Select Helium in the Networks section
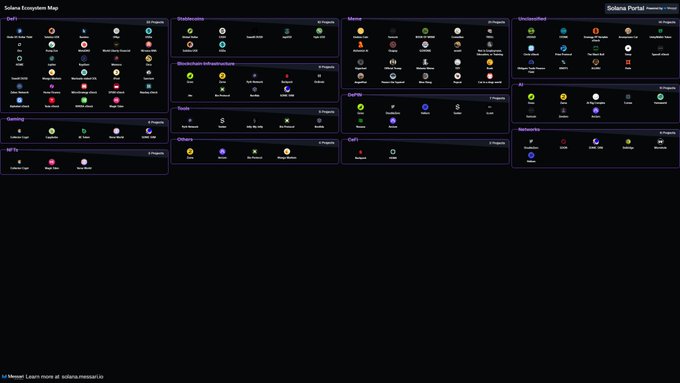The width and height of the screenshot is (680, 383). 531,155
